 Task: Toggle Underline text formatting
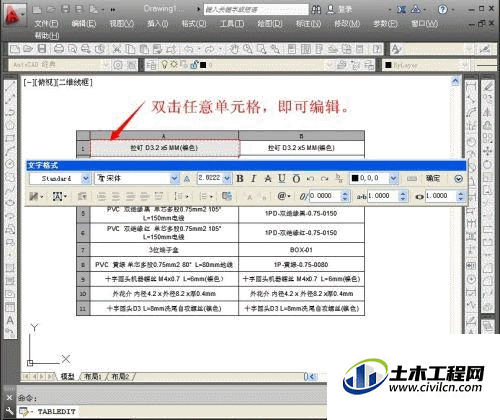282,179
